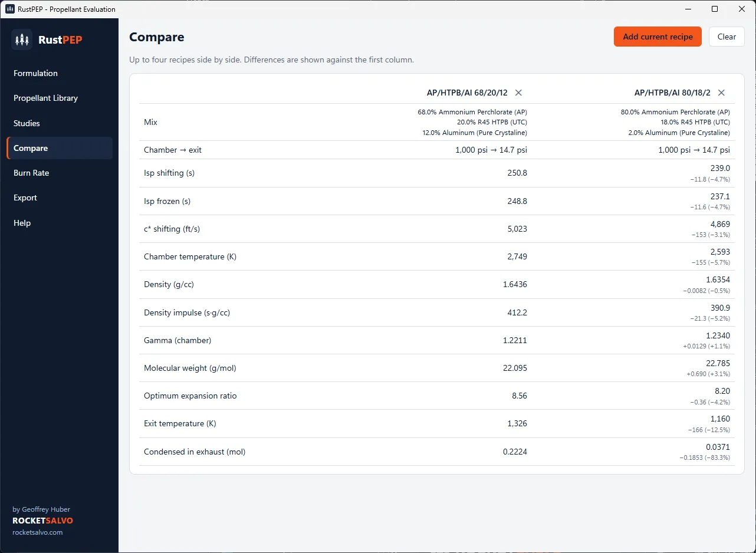The height and width of the screenshot is (553, 756).
Task: Click the 239.0 Isp shifting value
Action: point(720,168)
